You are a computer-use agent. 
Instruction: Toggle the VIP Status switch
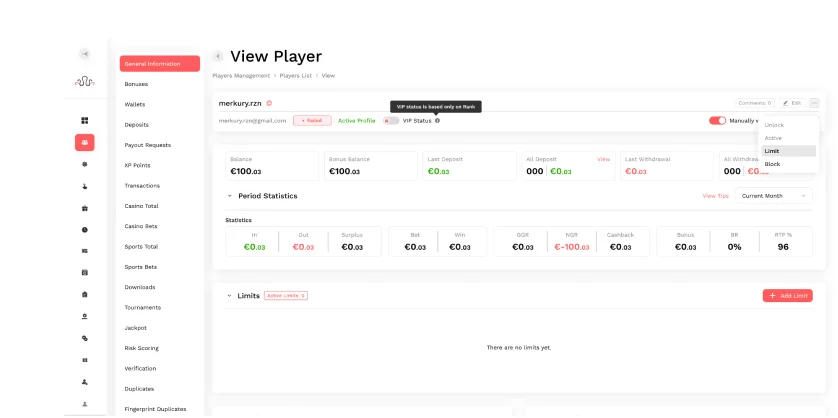coord(391,120)
